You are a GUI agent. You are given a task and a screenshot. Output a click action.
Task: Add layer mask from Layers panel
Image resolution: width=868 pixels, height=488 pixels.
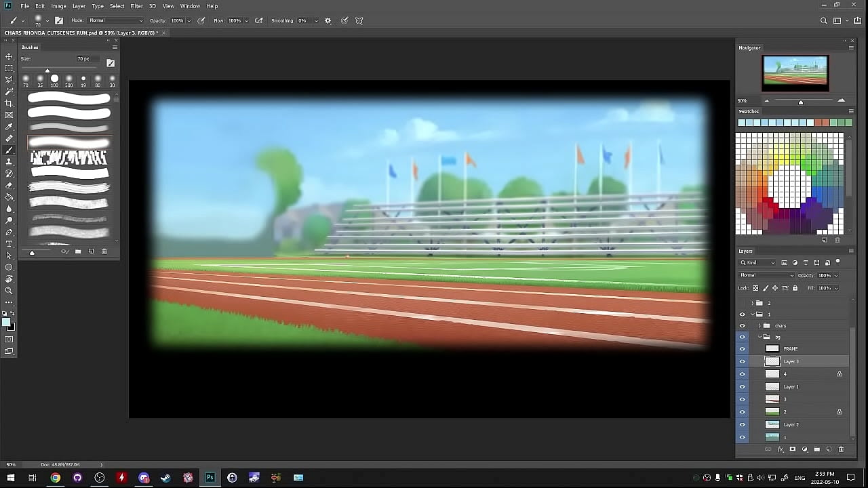point(792,449)
